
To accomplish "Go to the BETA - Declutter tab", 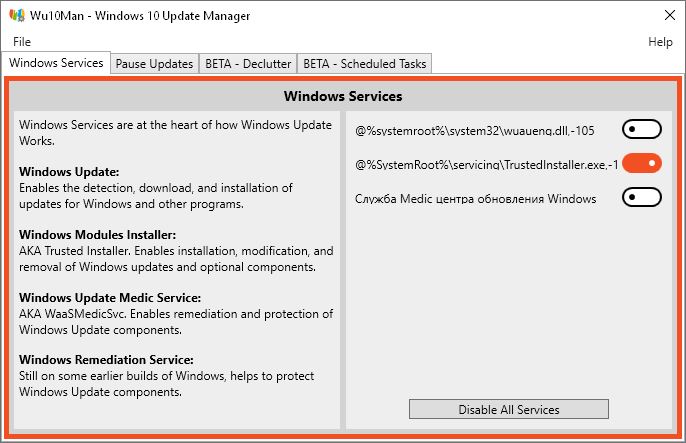I will coord(247,64).
